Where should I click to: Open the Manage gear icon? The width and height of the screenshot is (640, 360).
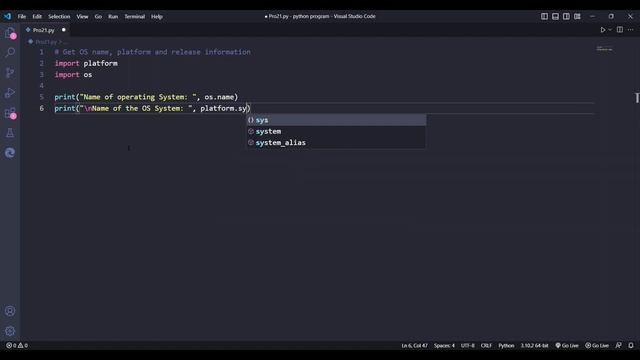[x=10, y=331]
